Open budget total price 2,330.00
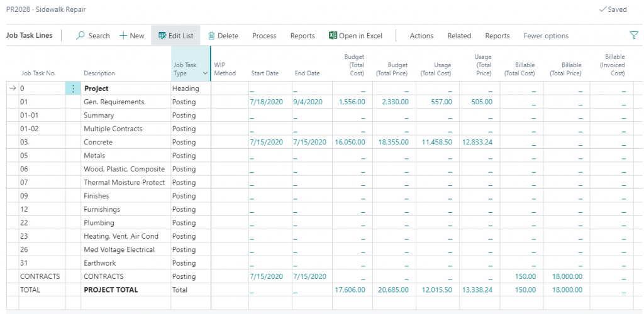Viewport: 644px width, 314px height. [395, 102]
